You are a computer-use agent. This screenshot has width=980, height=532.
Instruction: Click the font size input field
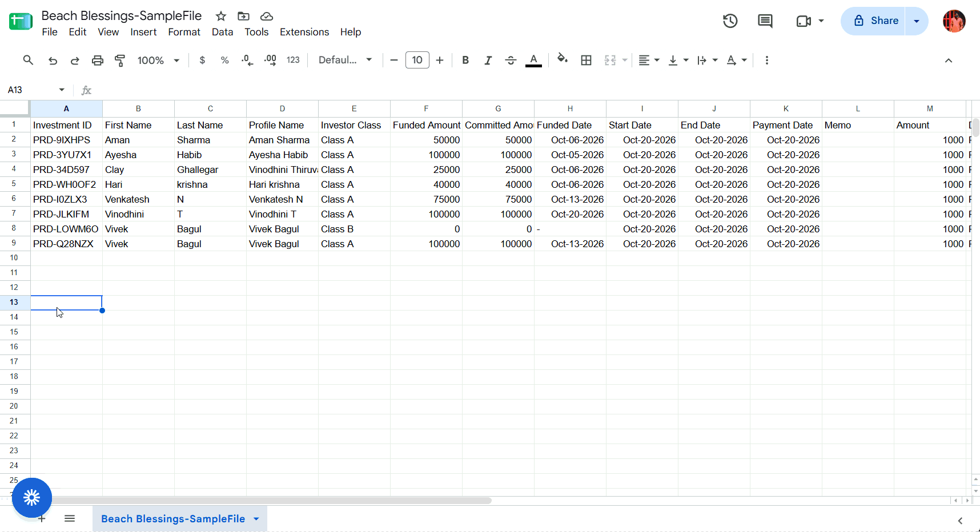(x=417, y=60)
